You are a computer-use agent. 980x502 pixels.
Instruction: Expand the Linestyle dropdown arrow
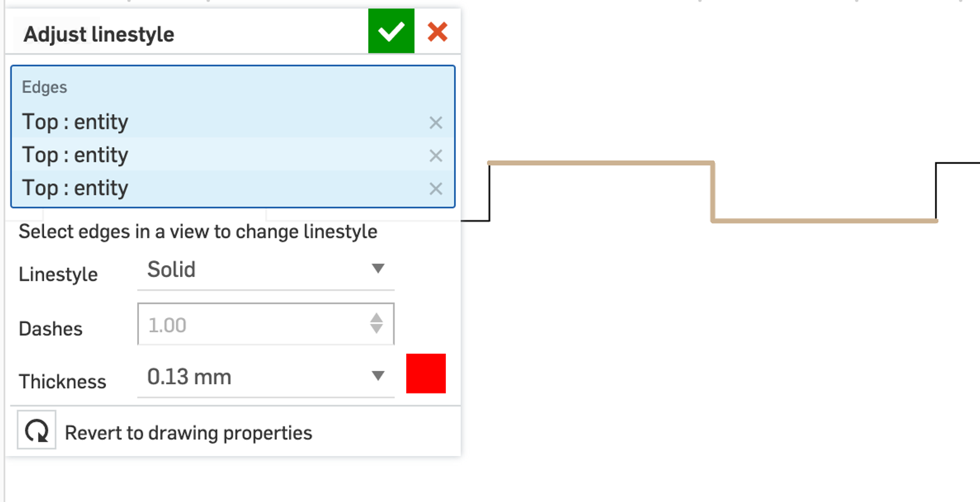pyautogui.click(x=379, y=268)
